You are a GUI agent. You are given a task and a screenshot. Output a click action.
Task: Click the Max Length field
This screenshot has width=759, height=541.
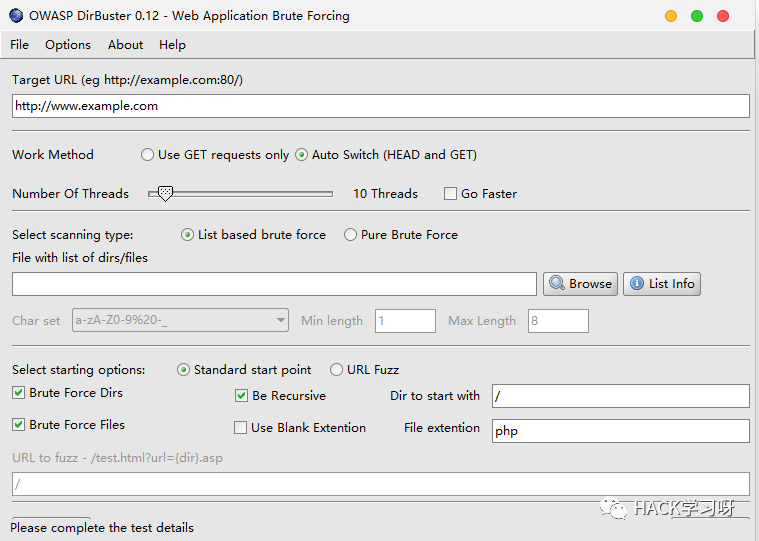tap(558, 321)
